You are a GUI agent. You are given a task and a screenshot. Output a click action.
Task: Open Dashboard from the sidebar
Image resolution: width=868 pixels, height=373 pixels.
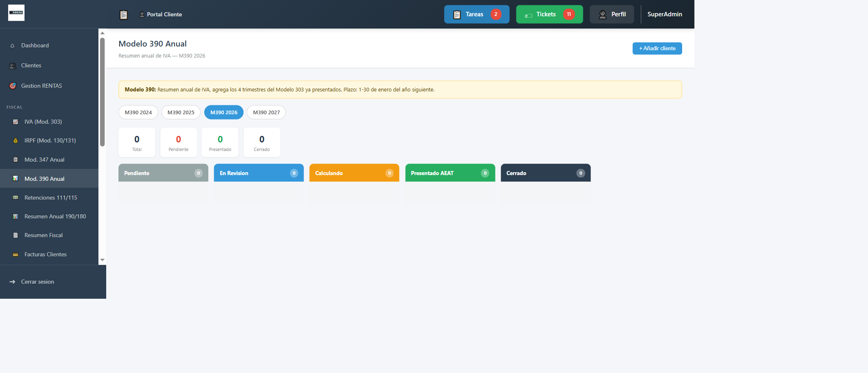pos(49,45)
